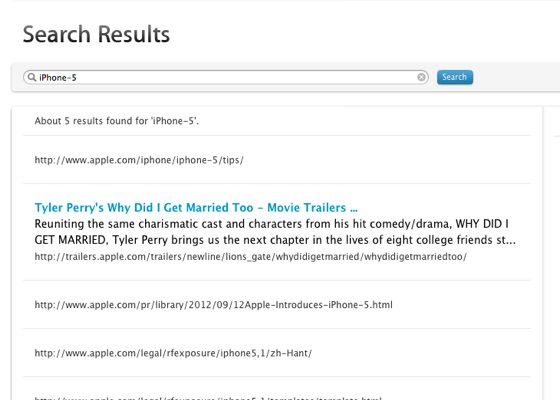Click the magnifying glass icon in search field
The width and height of the screenshot is (560, 400).
pos(32,77)
